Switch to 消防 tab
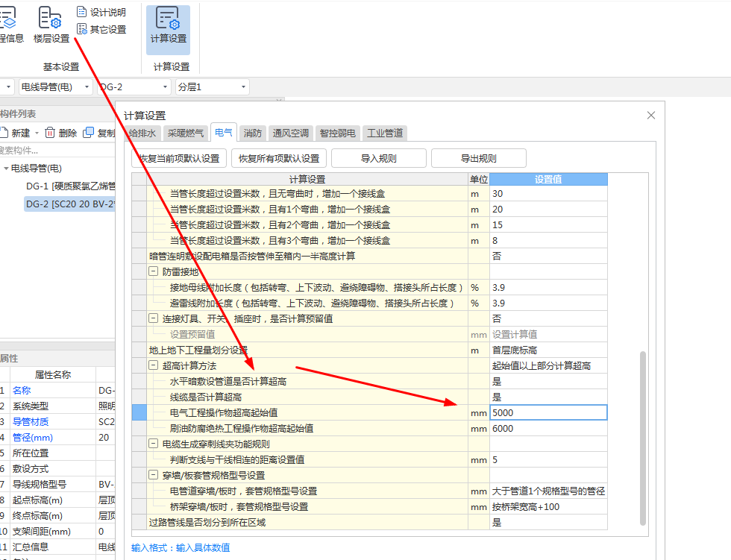 coord(253,133)
